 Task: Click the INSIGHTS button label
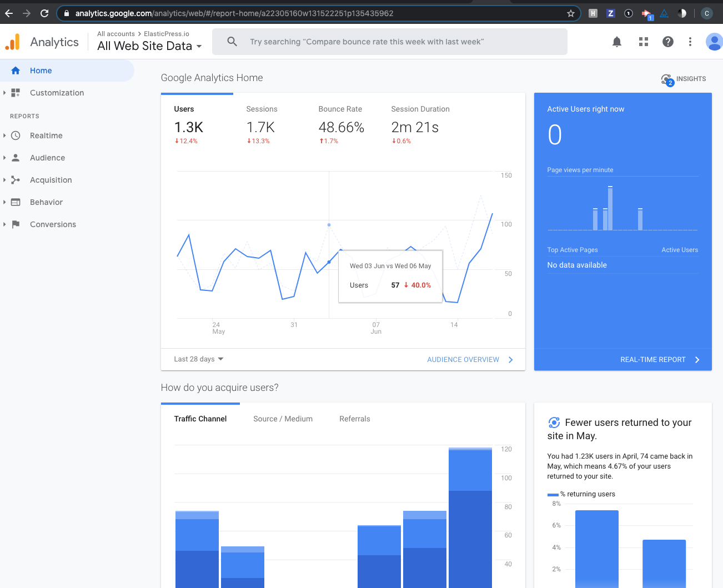[x=691, y=79]
